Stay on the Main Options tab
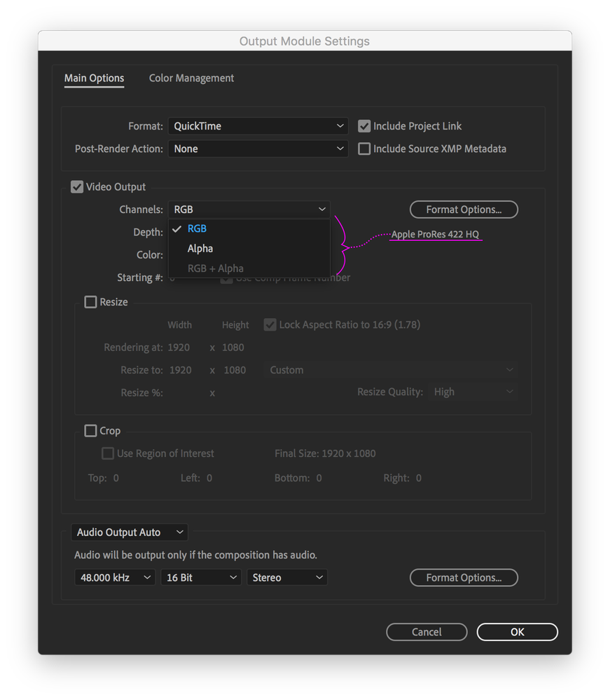Screen dimensions: 610x700 click(x=94, y=78)
